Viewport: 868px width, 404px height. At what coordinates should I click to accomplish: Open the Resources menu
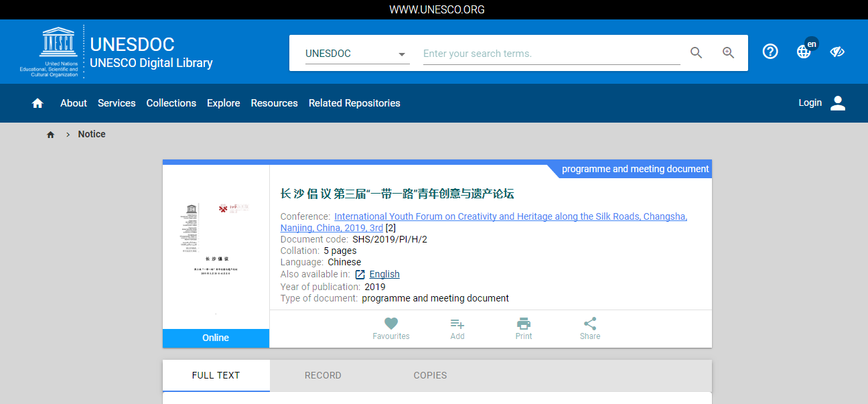click(275, 103)
